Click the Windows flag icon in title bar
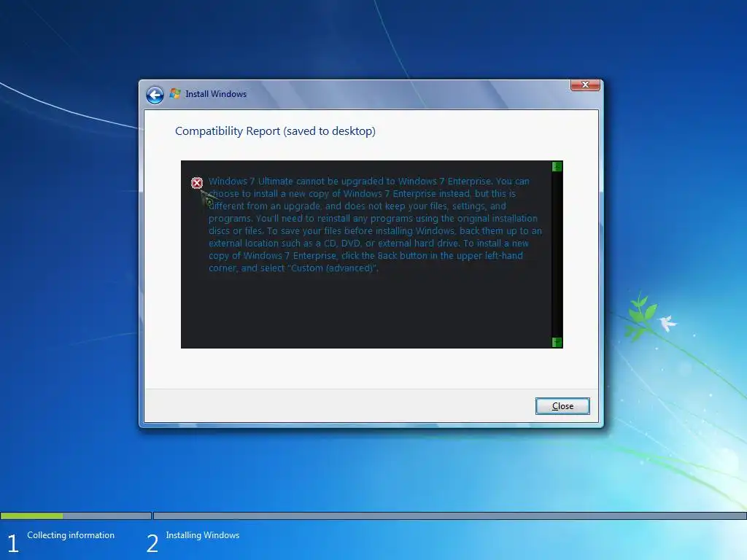This screenshot has height=560, width=747. (x=175, y=94)
